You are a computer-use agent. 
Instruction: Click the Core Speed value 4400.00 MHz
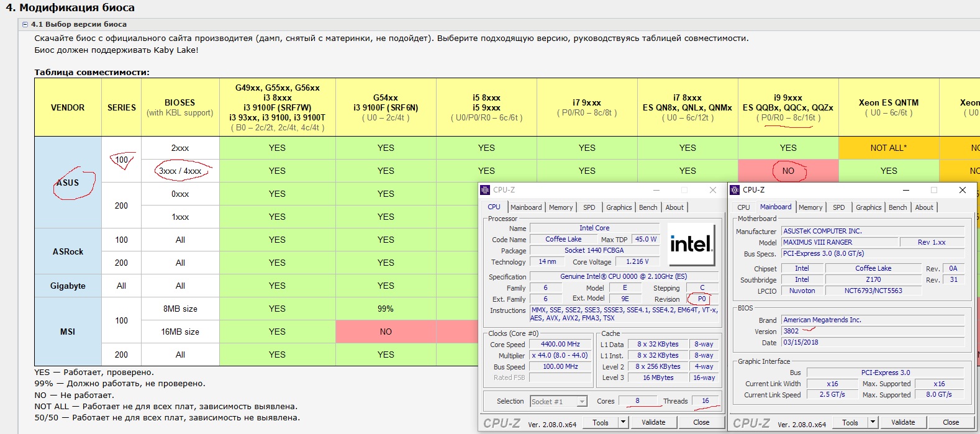coord(560,345)
